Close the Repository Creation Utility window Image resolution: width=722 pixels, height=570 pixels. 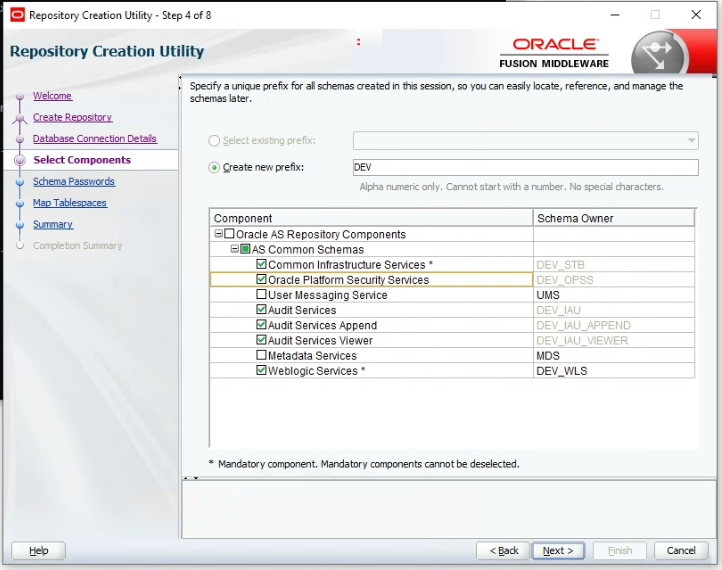tap(696, 15)
